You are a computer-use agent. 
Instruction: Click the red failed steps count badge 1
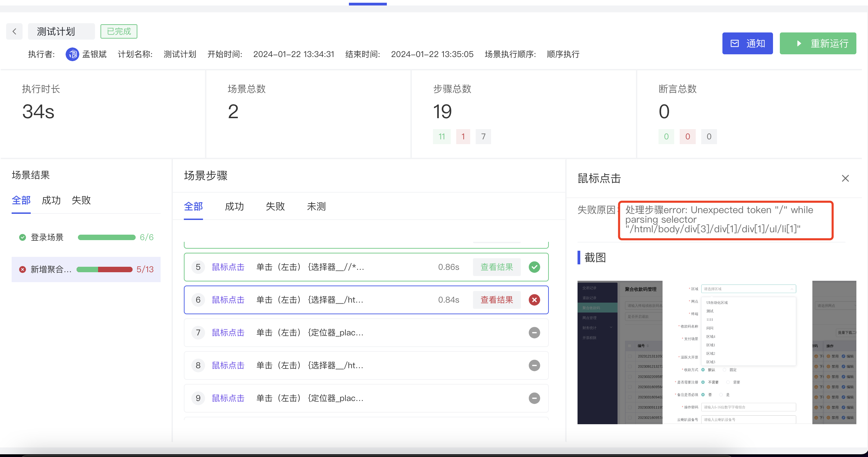463,137
